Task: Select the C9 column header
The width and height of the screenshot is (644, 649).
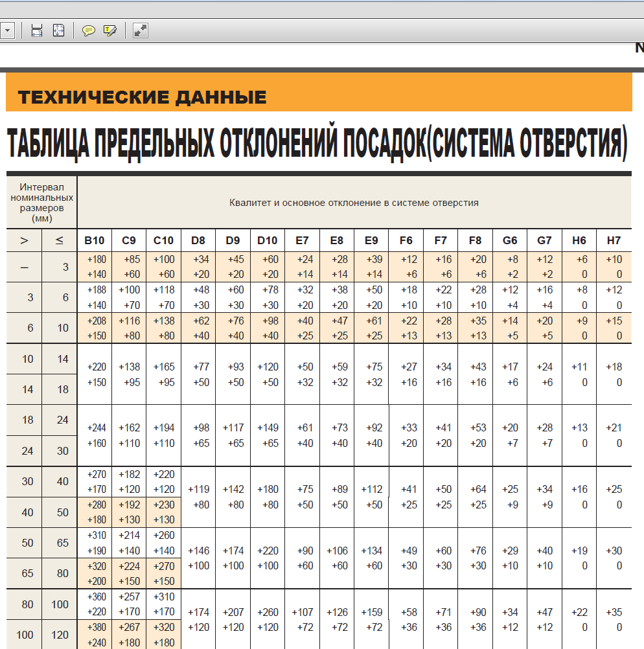Action: [x=129, y=240]
